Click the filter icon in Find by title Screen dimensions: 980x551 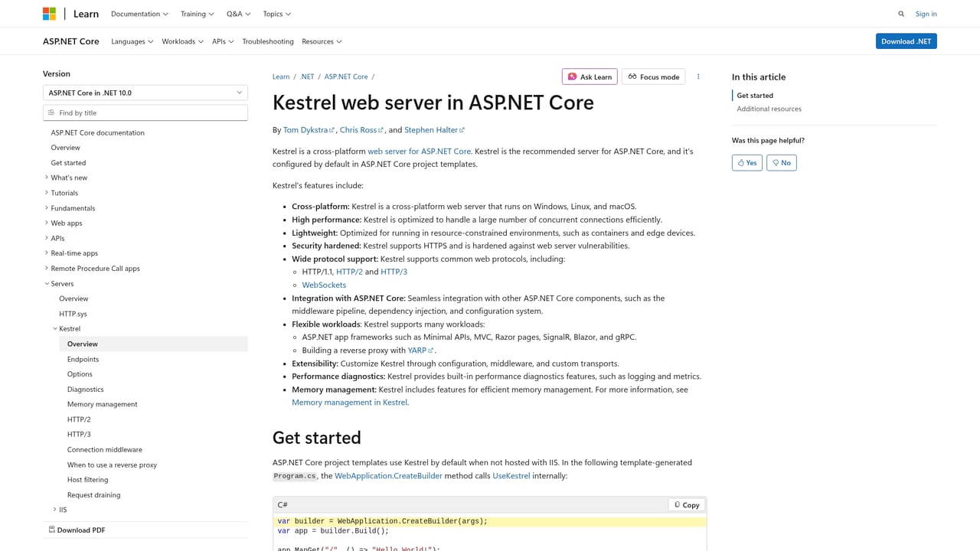[52, 112]
